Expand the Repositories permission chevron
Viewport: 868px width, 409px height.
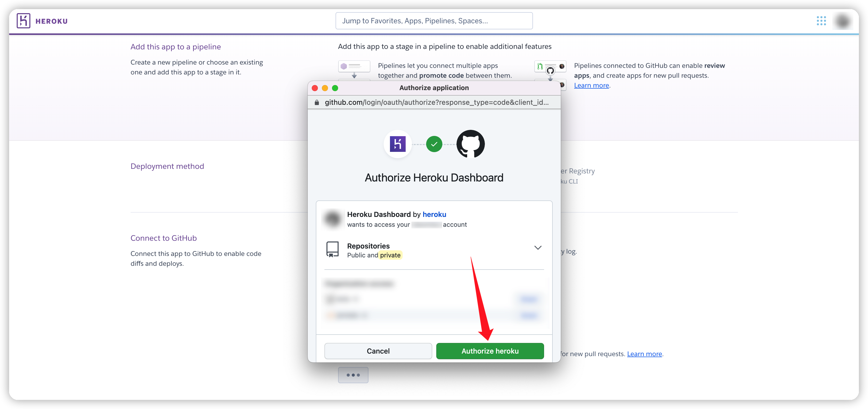coord(538,248)
